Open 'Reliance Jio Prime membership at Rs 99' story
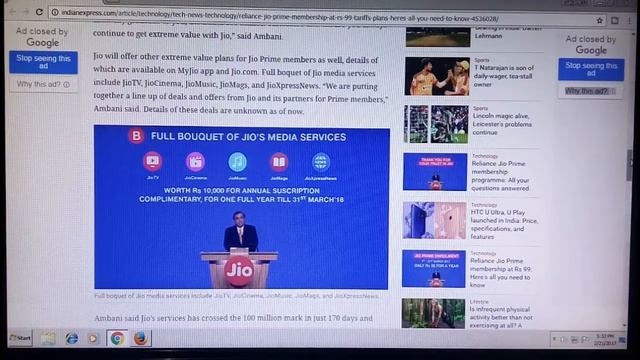The height and width of the screenshot is (360, 640). tap(500, 273)
